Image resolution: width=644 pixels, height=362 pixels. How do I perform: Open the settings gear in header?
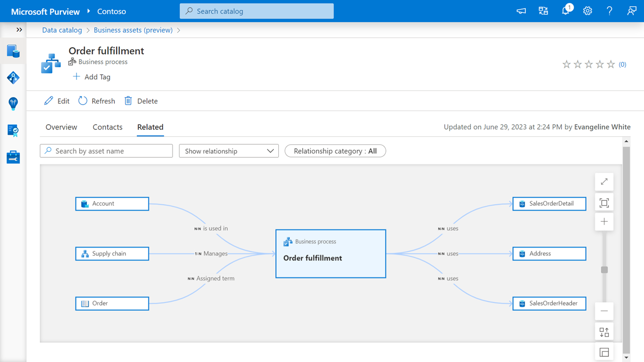coord(588,11)
